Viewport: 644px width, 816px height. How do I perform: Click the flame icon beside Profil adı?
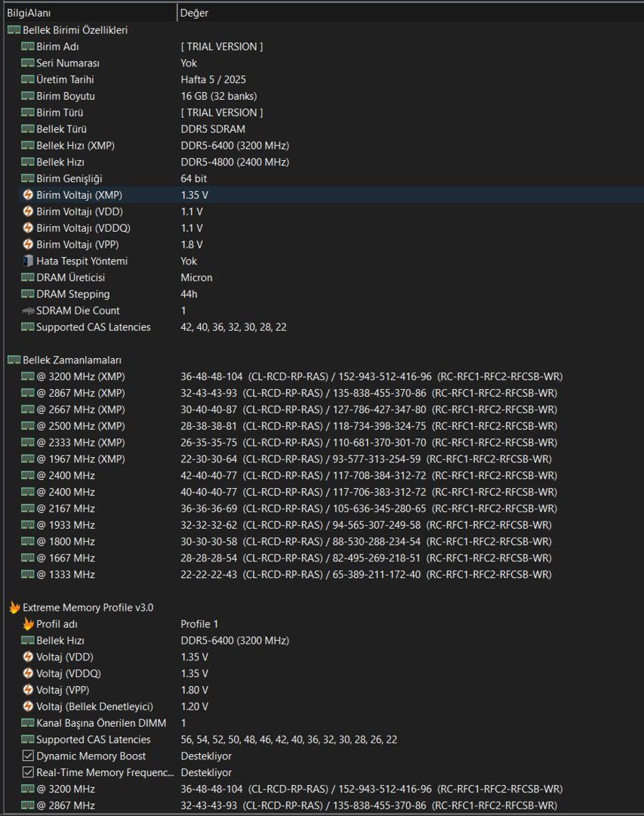(28, 624)
